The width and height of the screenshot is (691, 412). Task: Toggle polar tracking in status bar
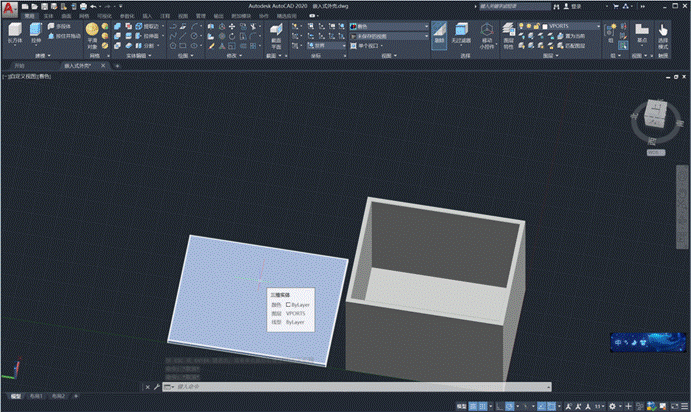coord(509,406)
